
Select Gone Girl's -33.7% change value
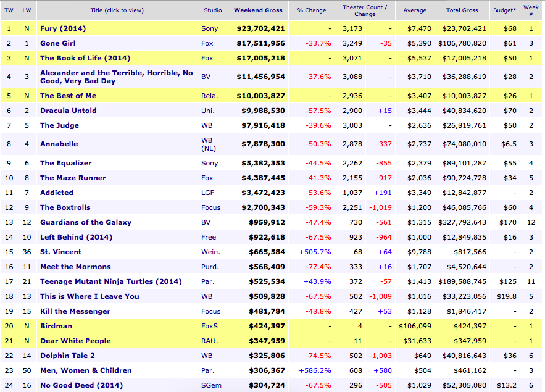(x=318, y=43)
